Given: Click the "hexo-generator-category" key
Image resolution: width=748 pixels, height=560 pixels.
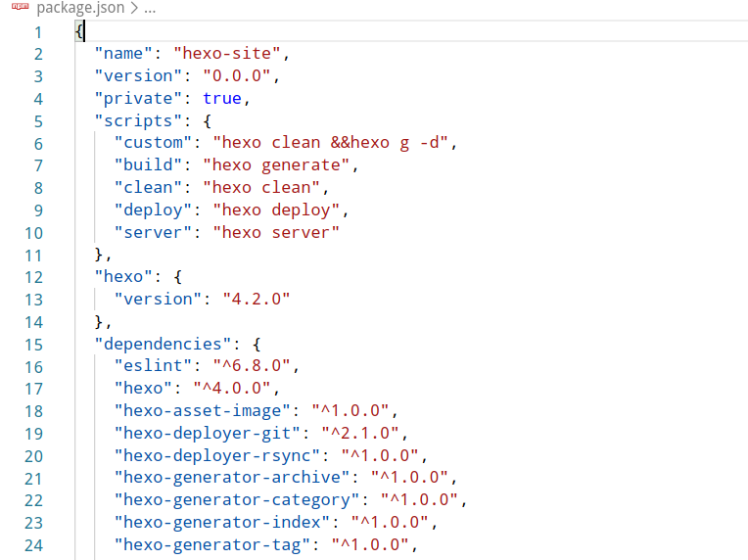Looking at the screenshot, I should [237, 500].
